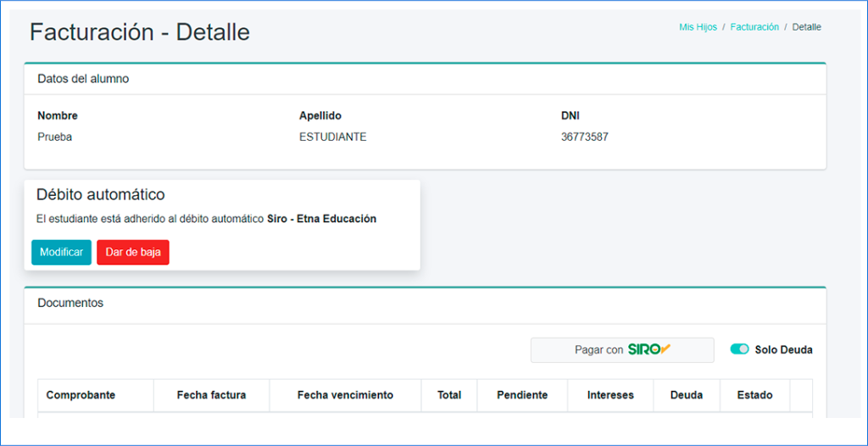Click the Facturación - Detalle page title
Screen dimensions: 868x446
click(140, 32)
